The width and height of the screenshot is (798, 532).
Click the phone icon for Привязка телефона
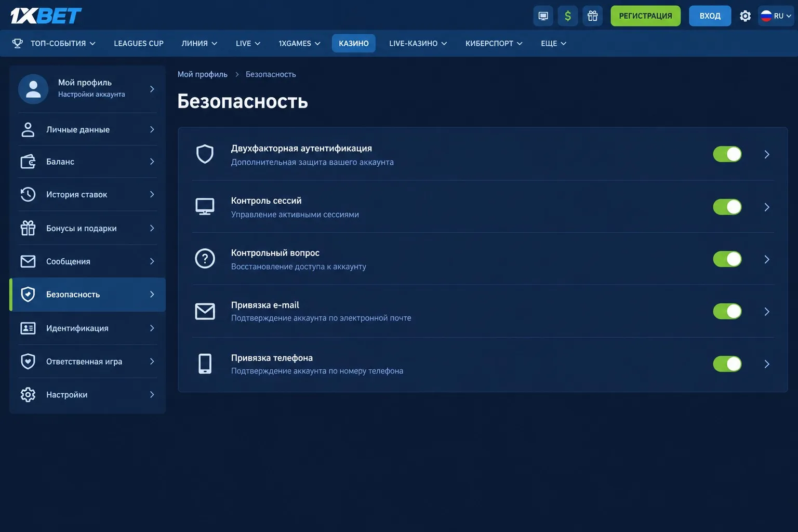(205, 364)
